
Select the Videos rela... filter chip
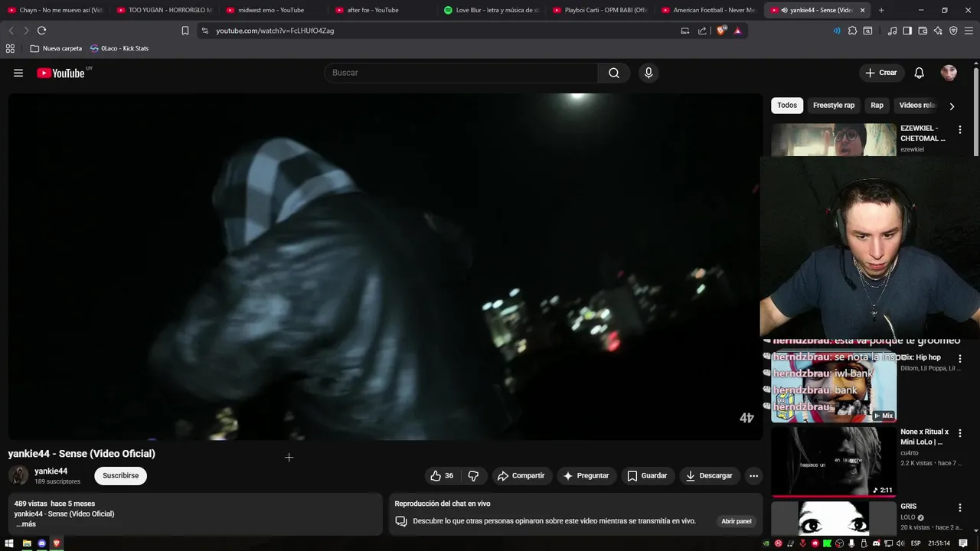coord(916,106)
